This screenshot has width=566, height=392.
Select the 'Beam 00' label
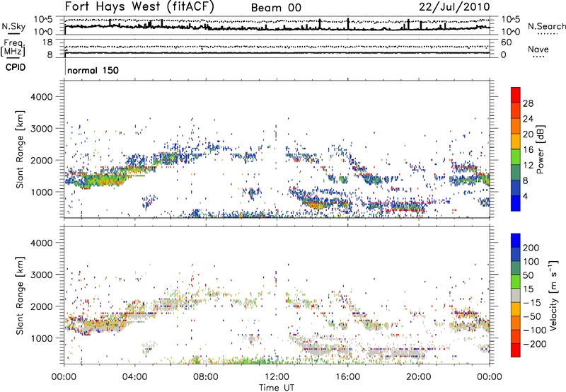tap(276, 8)
